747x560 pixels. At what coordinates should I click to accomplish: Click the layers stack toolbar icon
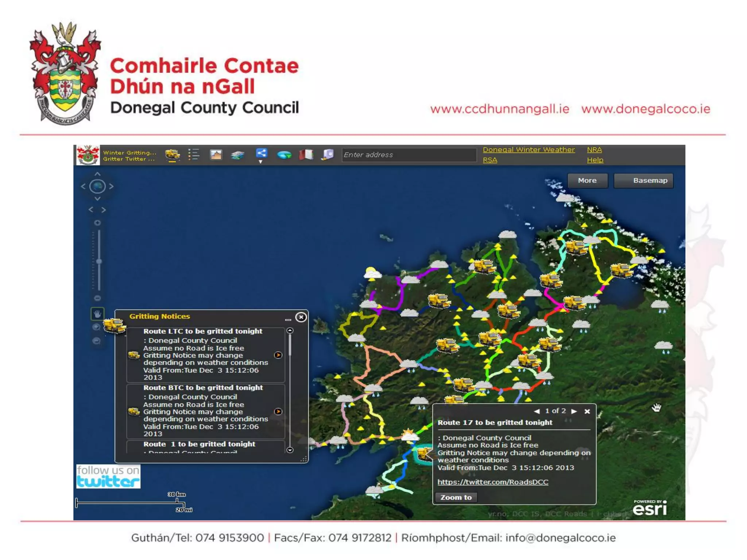[x=237, y=155]
